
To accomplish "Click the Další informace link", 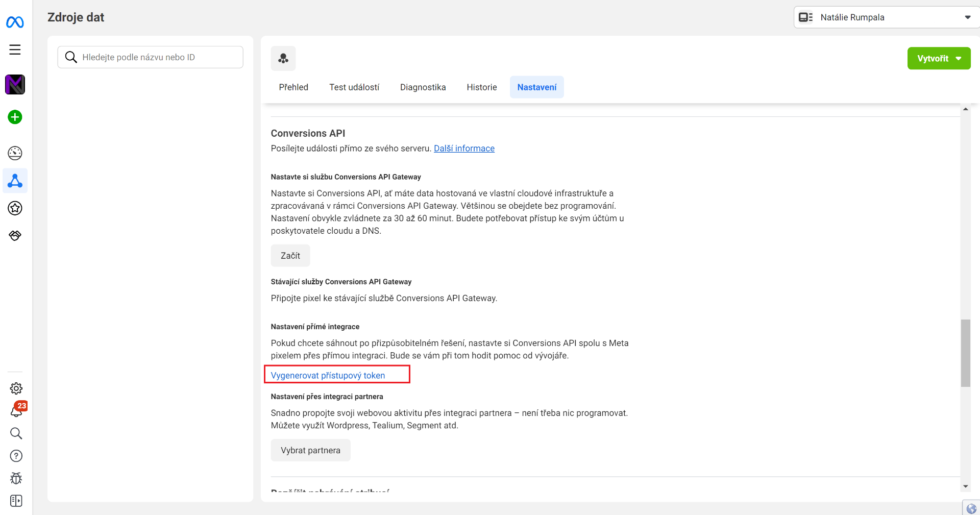I will [x=464, y=149].
